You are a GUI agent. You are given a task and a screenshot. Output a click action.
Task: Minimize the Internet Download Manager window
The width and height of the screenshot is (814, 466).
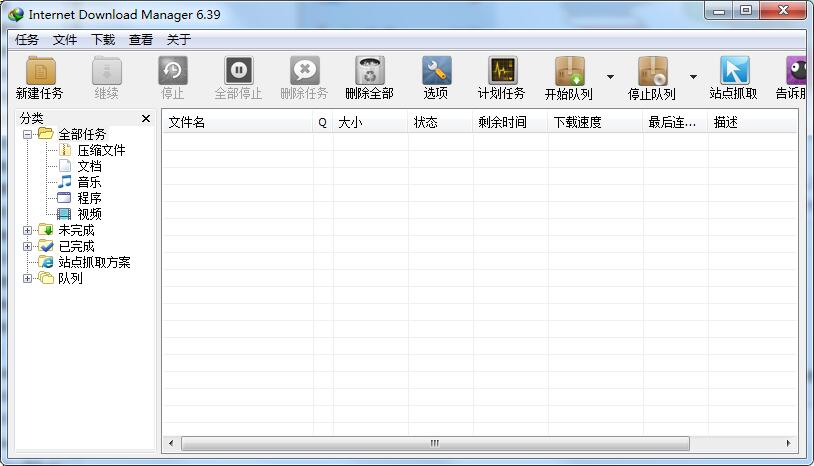coord(719,11)
